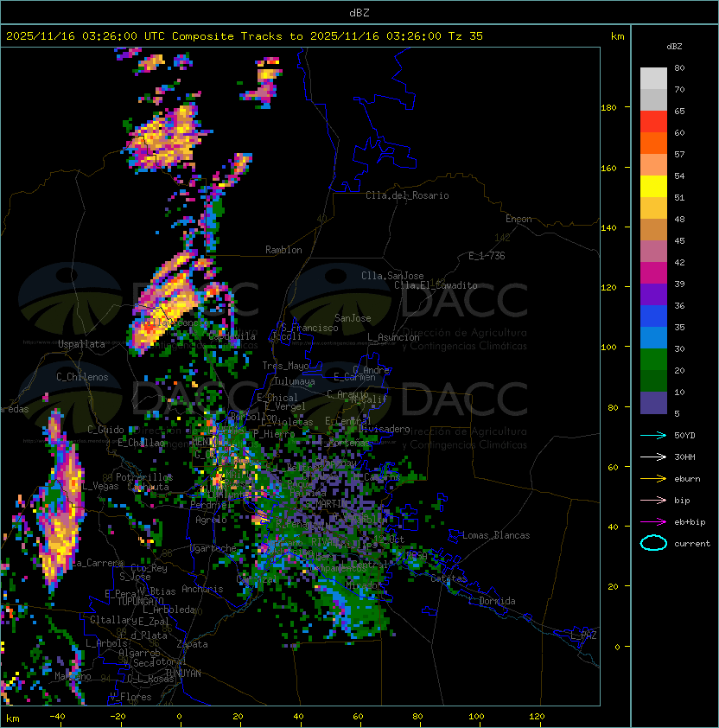
Task: Click the 'Potrerillos' map label
Action: [144, 477]
